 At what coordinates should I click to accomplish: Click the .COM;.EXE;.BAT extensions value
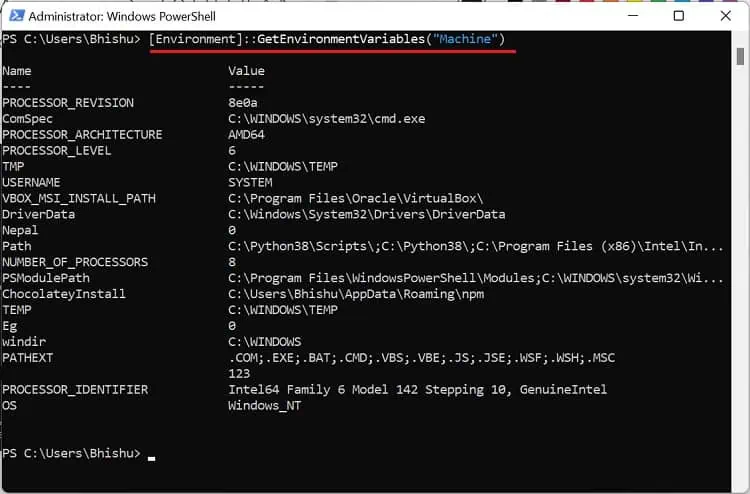point(421,358)
